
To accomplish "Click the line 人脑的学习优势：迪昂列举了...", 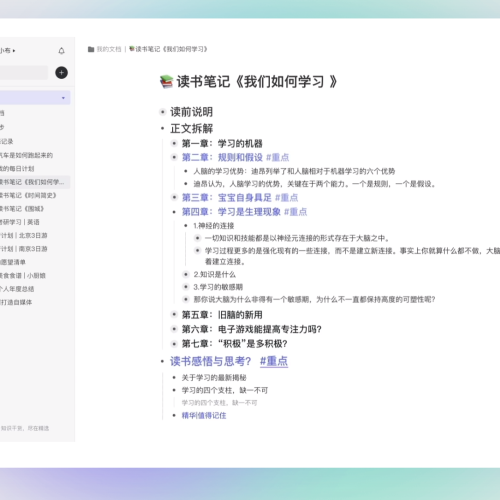I will (x=294, y=171).
